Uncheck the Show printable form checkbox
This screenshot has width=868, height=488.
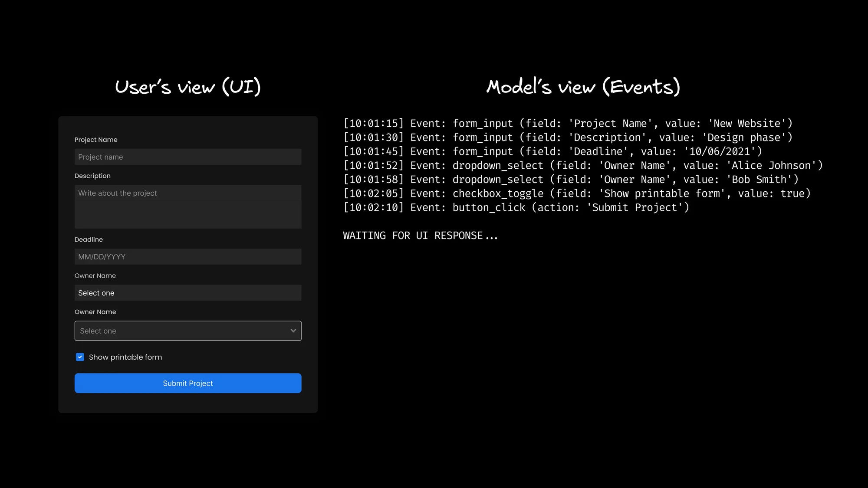[80, 357]
